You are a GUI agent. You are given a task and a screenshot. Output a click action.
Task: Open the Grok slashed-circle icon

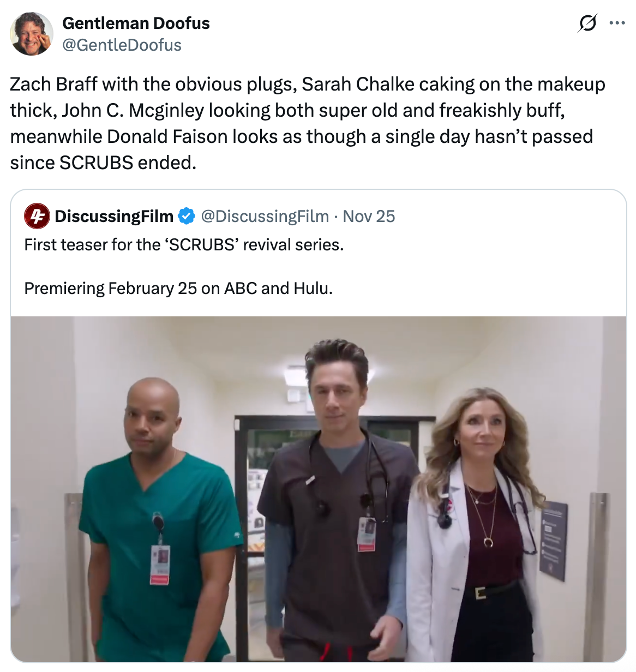pos(587,23)
